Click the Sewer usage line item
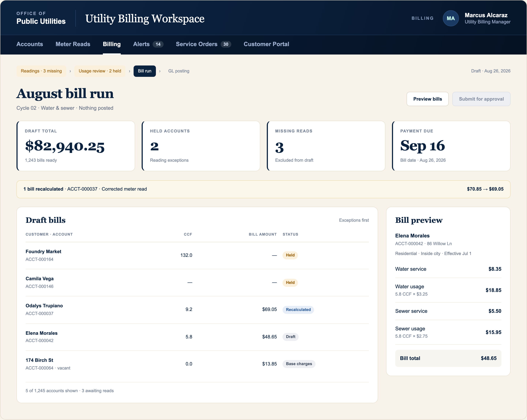 [x=448, y=332]
